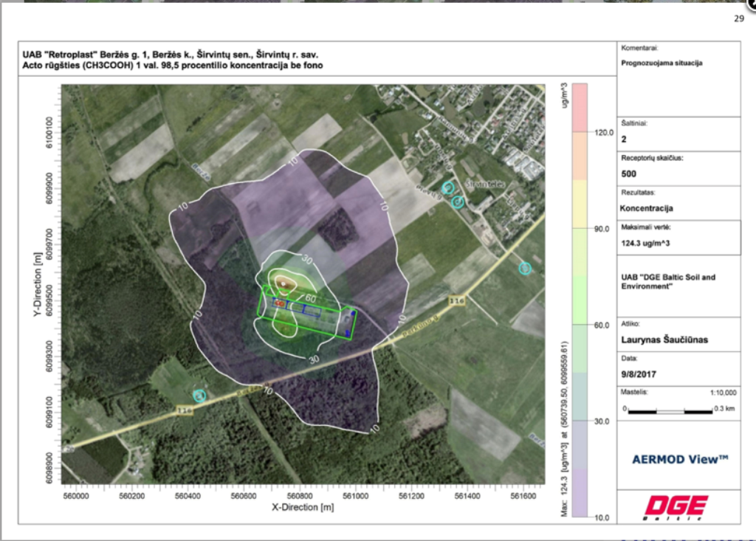The image size is (756, 541).
Task: Click the cyan receptor marker in the southwest
Action: 199,396
